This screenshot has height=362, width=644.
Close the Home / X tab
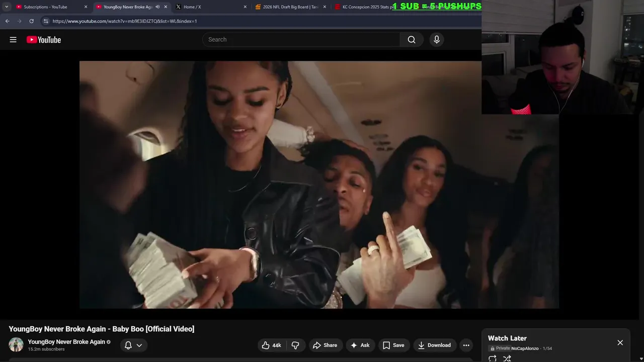(245, 7)
